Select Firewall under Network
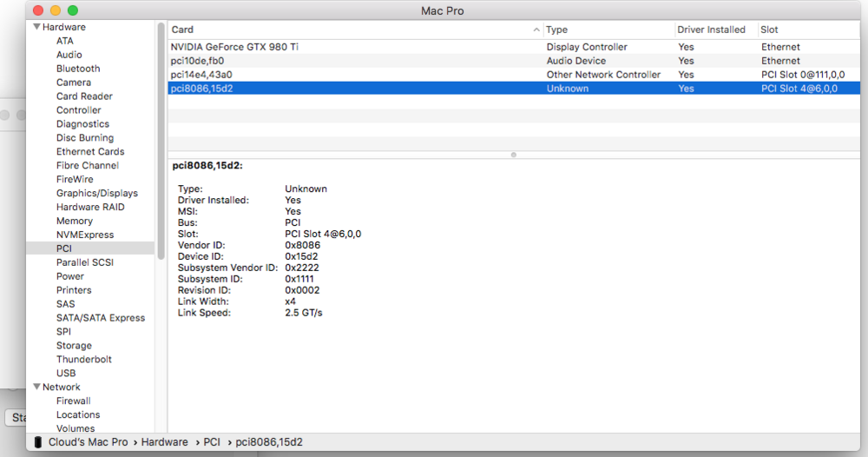Viewport: 868px width, 457px height. tap(73, 401)
